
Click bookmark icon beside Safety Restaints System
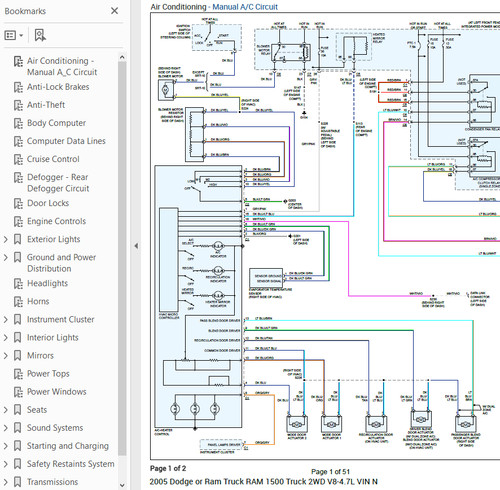pos(18,464)
